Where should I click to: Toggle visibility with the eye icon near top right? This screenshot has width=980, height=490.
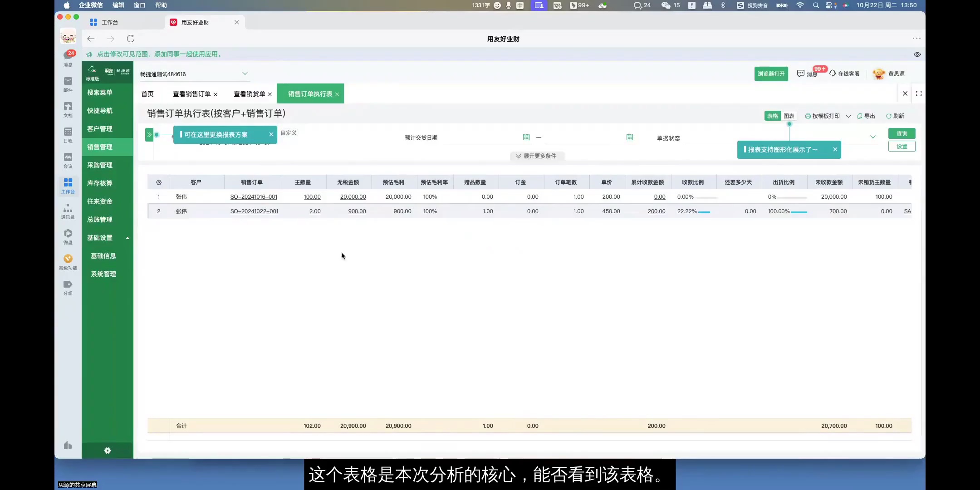coord(918,54)
